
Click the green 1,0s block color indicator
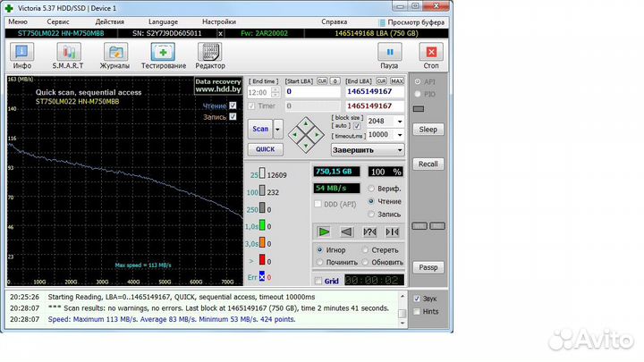click(x=264, y=227)
